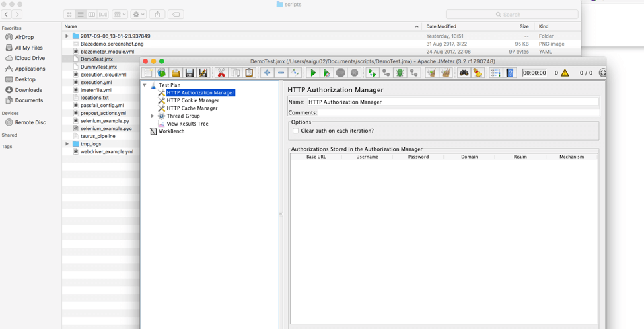This screenshot has width=644, height=329.
Task: Open JMeter Help with the question mark icon
Action: [510, 73]
